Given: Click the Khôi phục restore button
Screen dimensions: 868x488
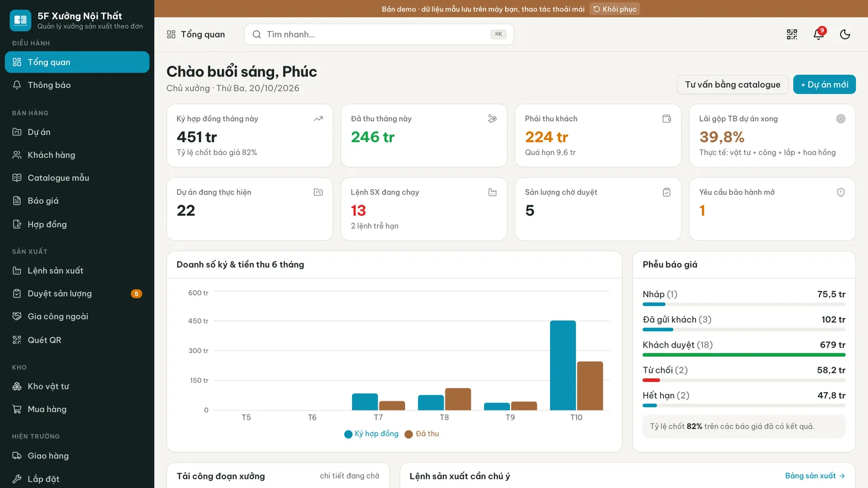Looking at the screenshot, I should click(615, 9).
